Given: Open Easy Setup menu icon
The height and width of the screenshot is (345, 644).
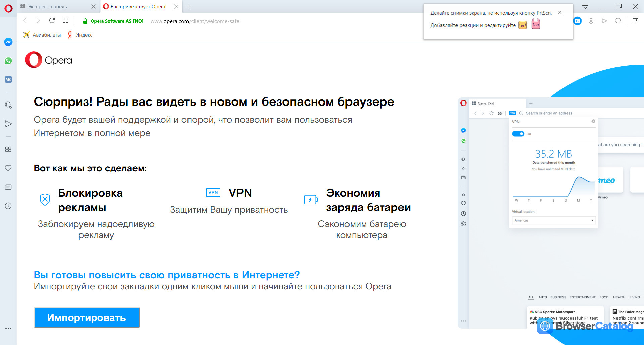Looking at the screenshot, I should point(635,21).
